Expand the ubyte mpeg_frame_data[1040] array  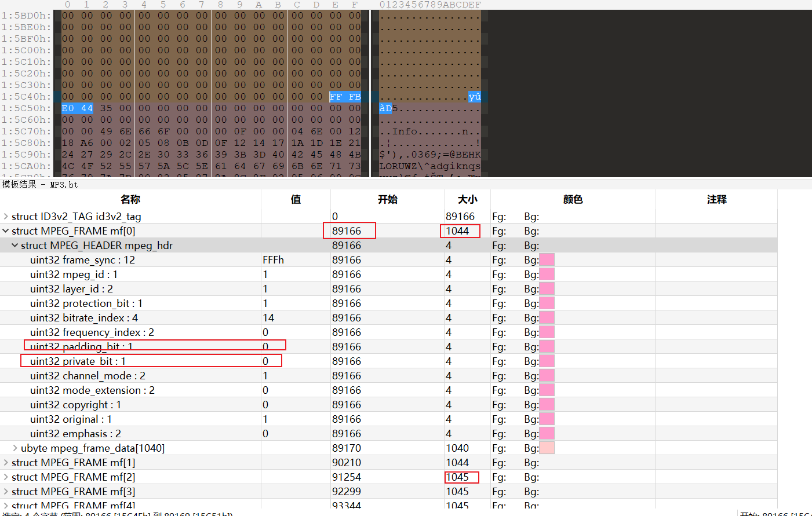click(x=15, y=448)
